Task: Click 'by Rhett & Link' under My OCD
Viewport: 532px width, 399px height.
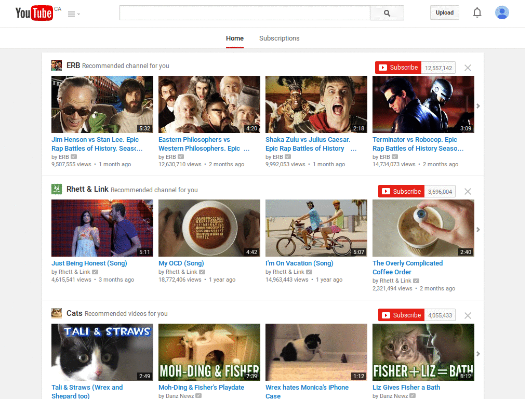Action: pos(178,272)
